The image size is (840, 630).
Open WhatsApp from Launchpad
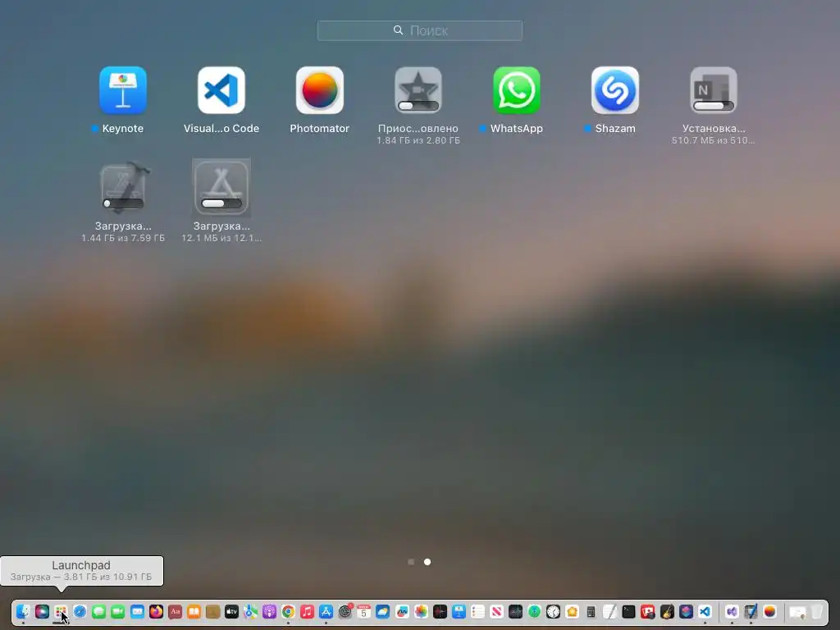point(517,90)
